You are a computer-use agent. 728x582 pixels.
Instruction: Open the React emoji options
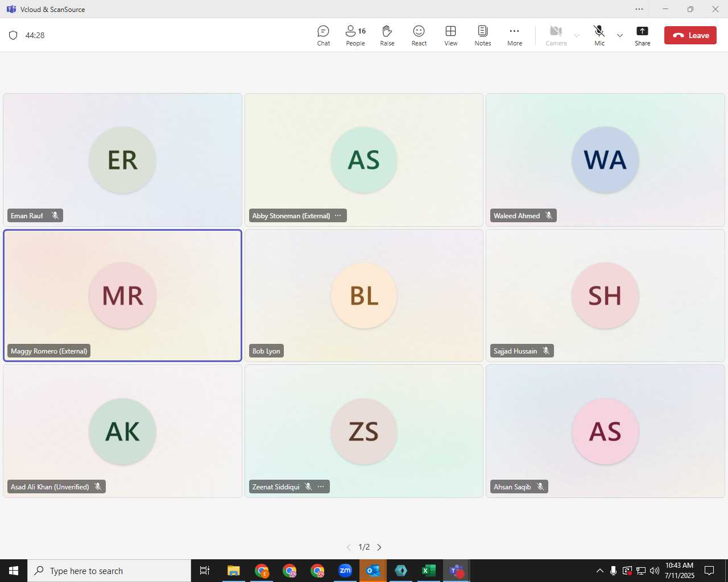click(419, 35)
